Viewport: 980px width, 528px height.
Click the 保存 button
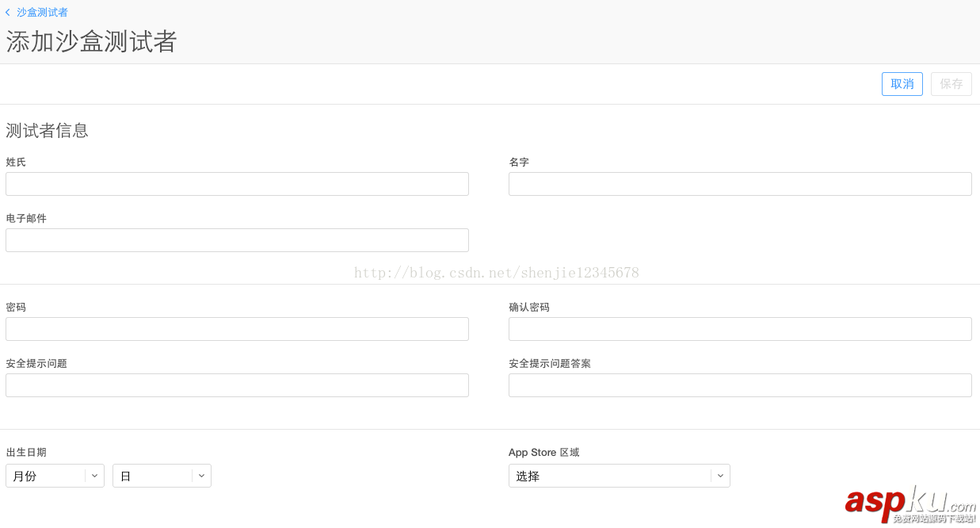click(x=951, y=83)
